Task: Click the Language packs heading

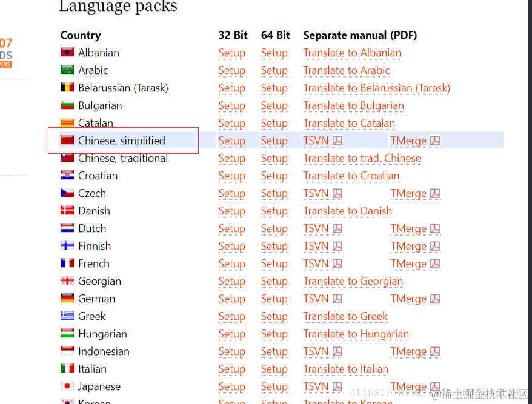Action: tap(118, 6)
